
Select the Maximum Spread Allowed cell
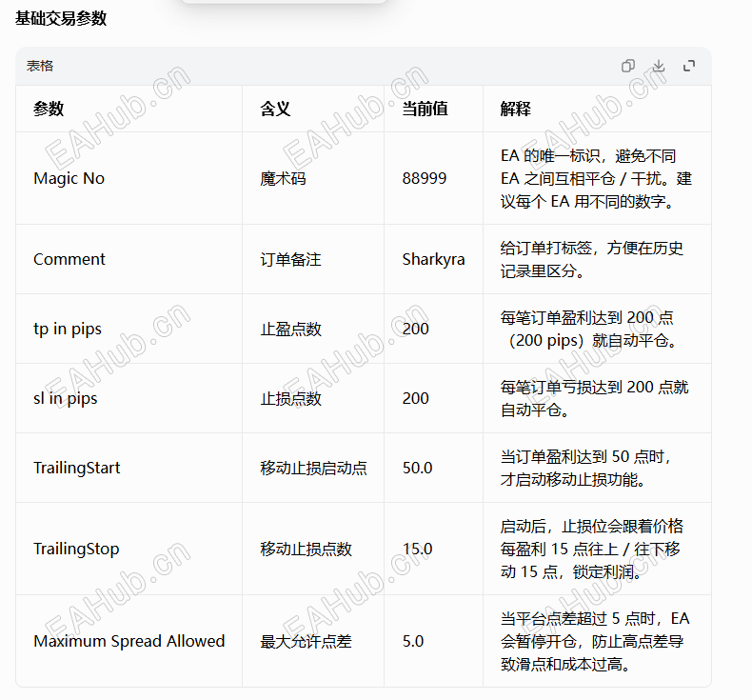(129, 642)
